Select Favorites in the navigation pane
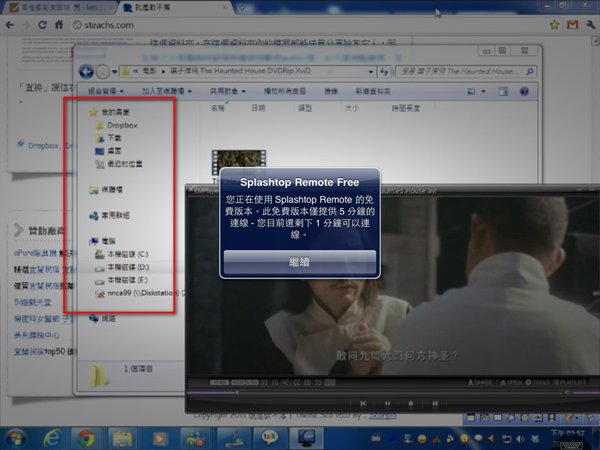The height and width of the screenshot is (450, 600). pos(109,112)
